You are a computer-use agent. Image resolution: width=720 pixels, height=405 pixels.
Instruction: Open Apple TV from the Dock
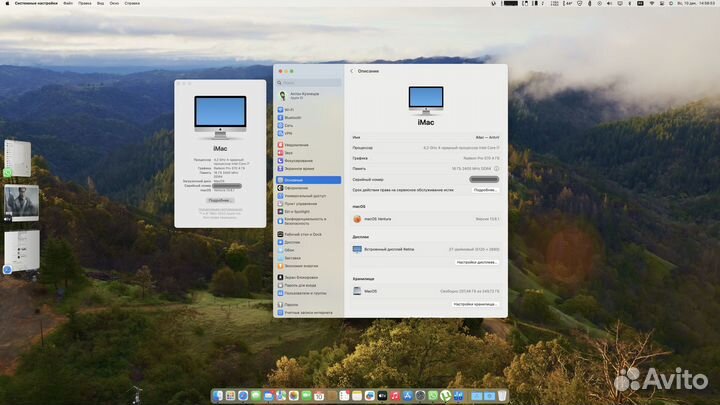382,395
